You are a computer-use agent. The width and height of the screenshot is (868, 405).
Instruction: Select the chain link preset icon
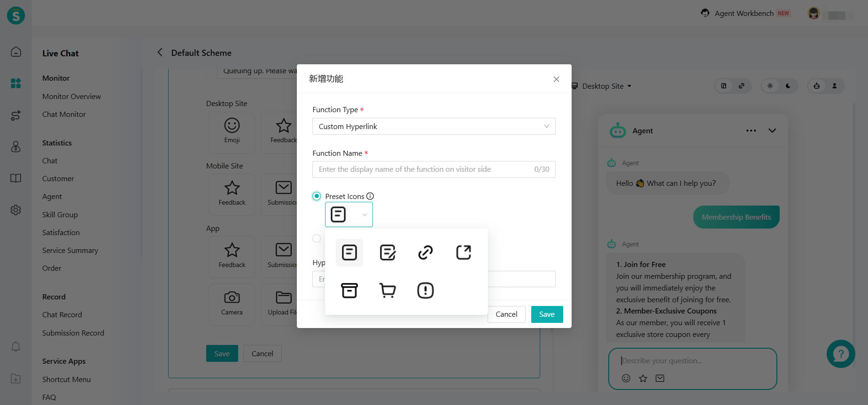click(x=425, y=252)
